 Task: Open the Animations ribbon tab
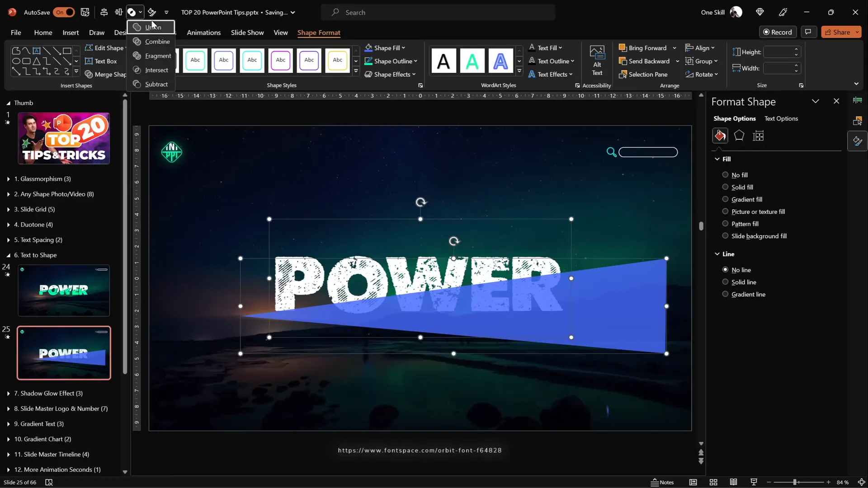(203, 33)
